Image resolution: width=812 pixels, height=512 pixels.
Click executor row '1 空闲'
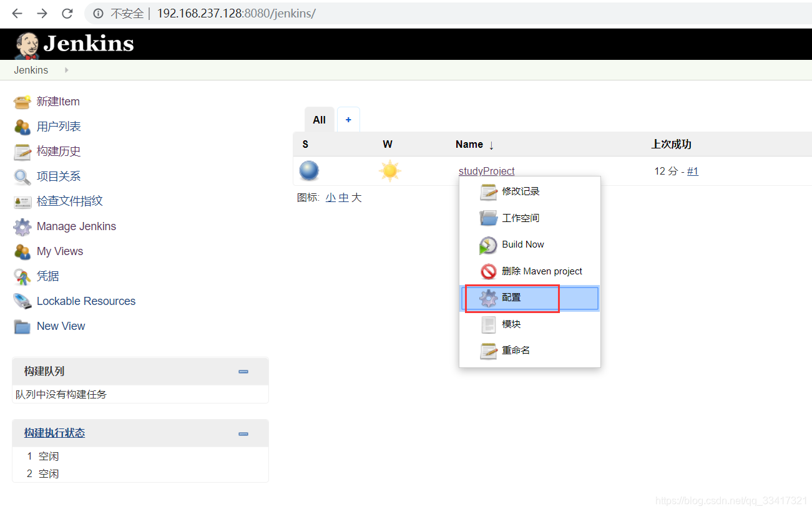(x=42, y=456)
